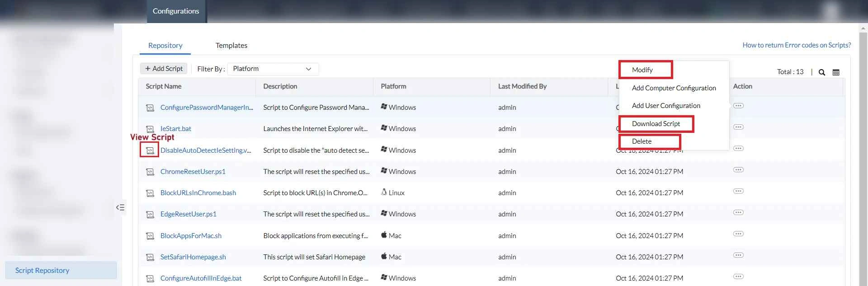Open view script icon for ChromeResetUser.ps1 row
Viewport: 868px width, 286px height.
[x=150, y=172]
